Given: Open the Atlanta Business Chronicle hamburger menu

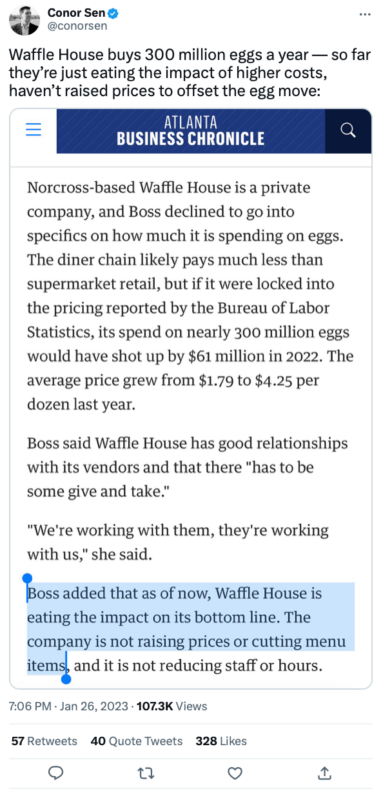Looking at the screenshot, I should coord(34,130).
